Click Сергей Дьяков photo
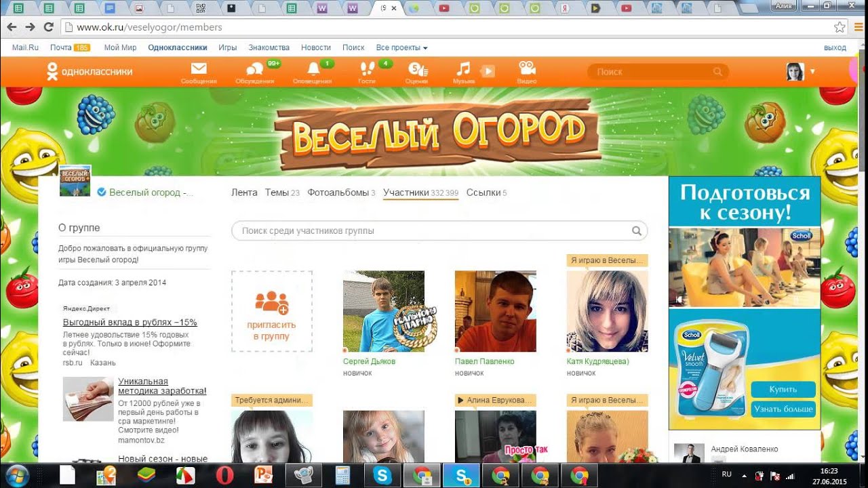The width and height of the screenshot is (868, 488). (384, 311)
